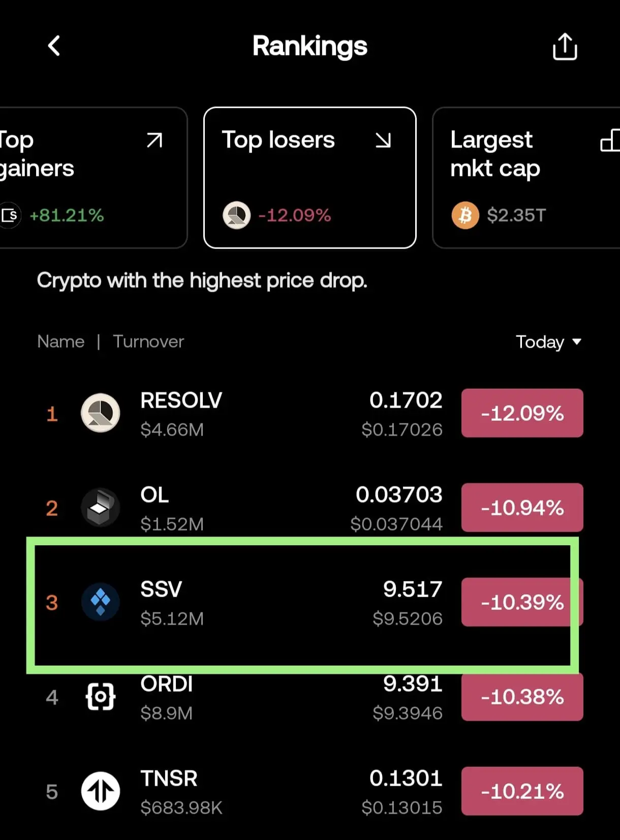This screenshot has width=620, height=840.
Task: Open the share icon in the header
Action: pos(565,47)
